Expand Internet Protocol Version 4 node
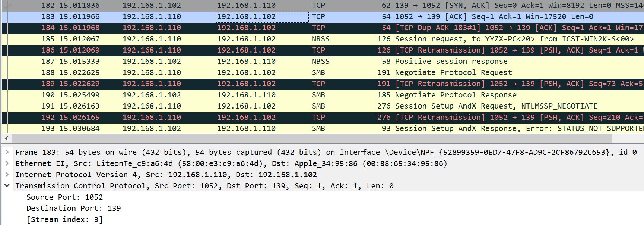This screenshot has height=225, width=644. pyautogui.click(x=7, y=175)
